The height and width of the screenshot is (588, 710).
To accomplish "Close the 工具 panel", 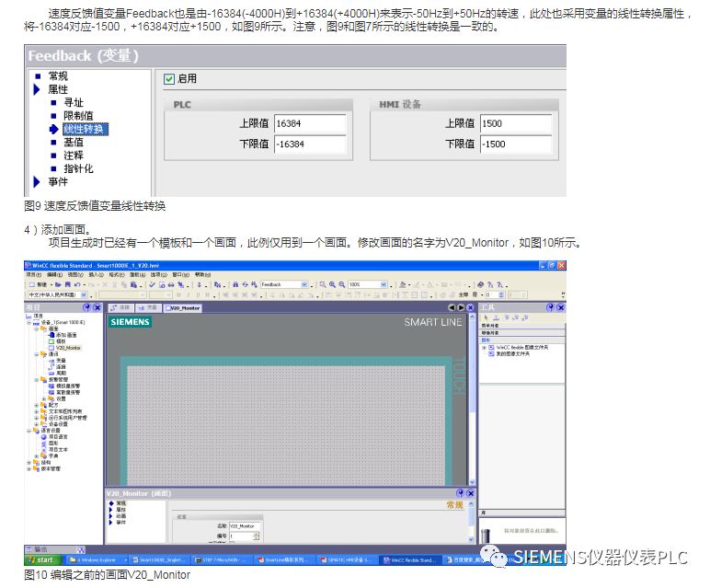I will 561,307.
